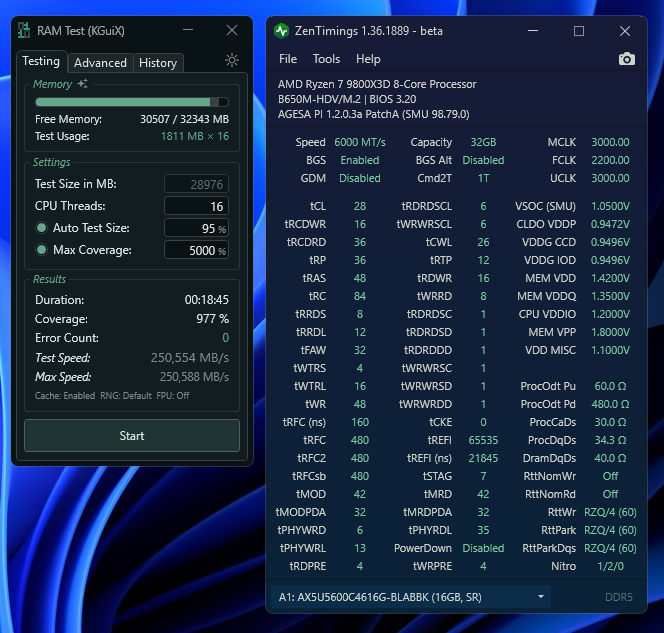Click the B650M-HDV/M.2 BIOS 3.20 line

click(x=347, y=99)
